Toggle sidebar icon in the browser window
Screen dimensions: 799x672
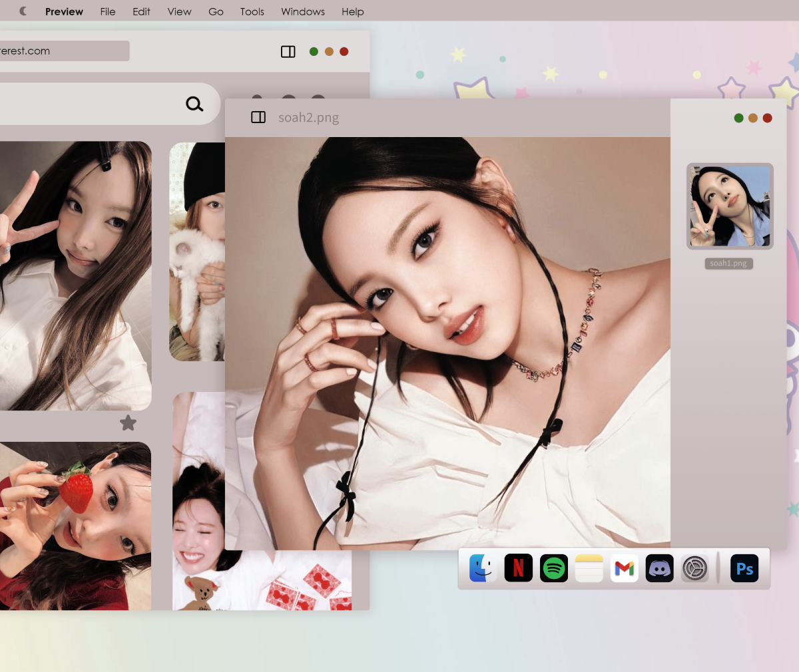point(288,52)
